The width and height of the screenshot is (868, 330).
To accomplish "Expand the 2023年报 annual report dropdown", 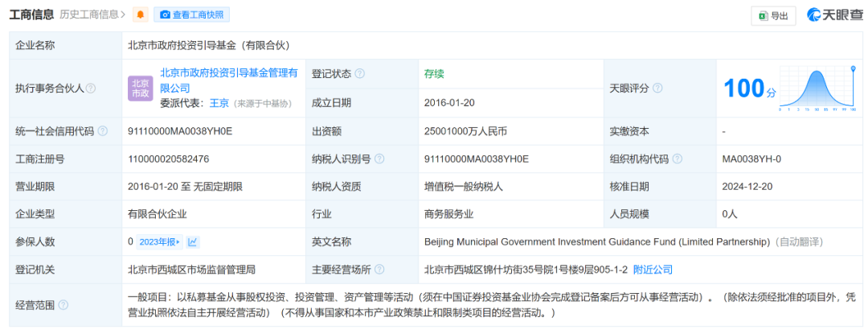I will 160,241.
